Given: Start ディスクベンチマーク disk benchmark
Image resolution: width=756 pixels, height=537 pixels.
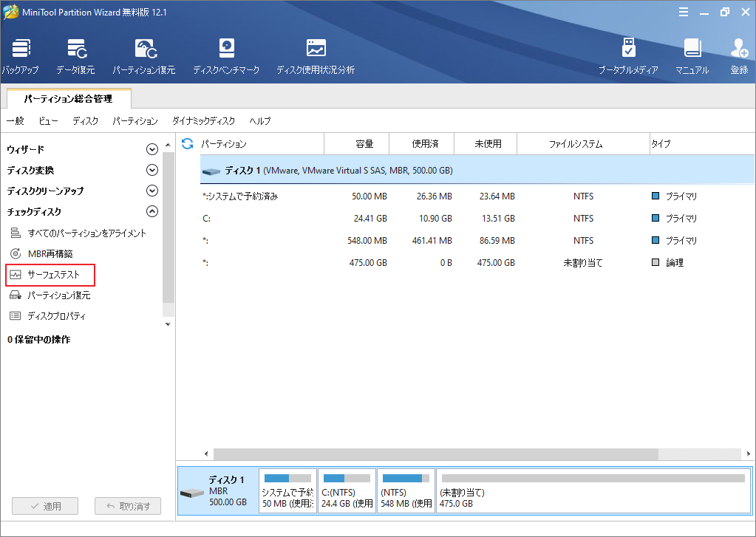Looking at the screenshot, I should (226, 56).
